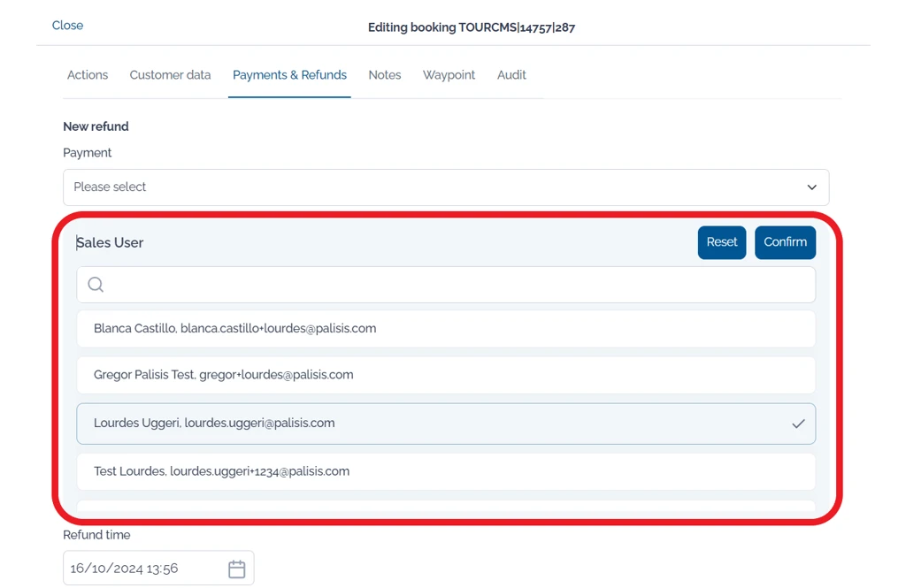This screenshot has width=906, height=588.
Task: Open the Please select payment combo box
Action: (x=446, y=187)
